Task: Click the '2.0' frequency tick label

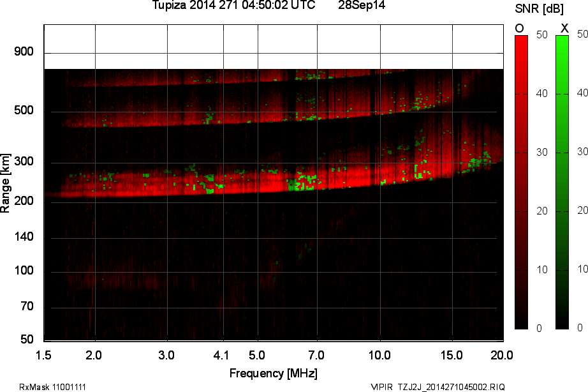Action: tap(94, 355)
